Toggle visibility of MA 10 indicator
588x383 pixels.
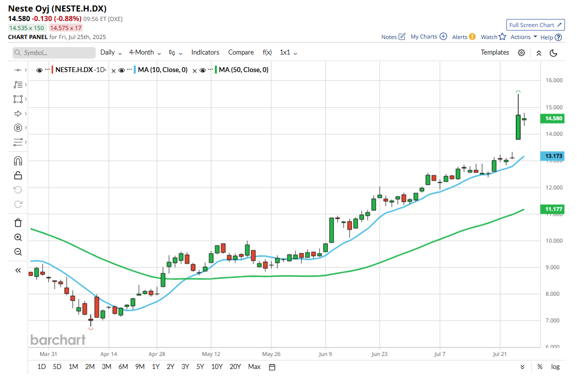pos(122,70)
